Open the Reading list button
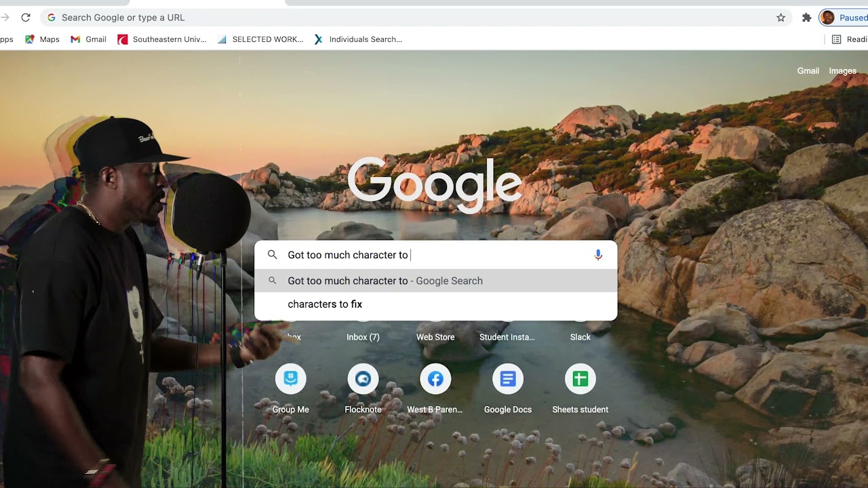The image size is (868, 488). [x=850, y=39]
